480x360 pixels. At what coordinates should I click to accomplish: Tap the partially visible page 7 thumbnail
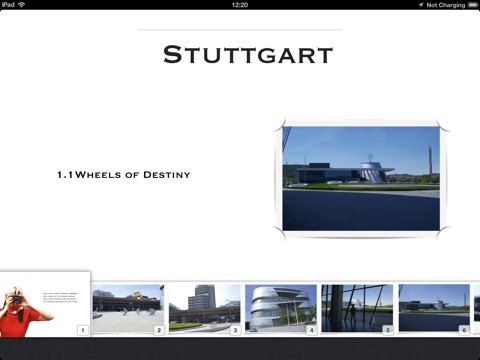click(x=477, y=309)
